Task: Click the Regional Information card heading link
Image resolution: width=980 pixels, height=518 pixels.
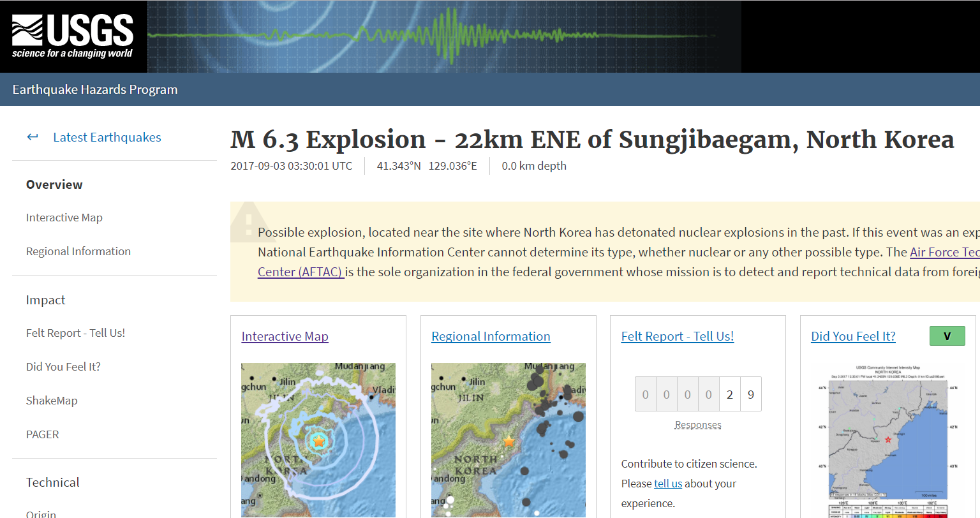Action: [x=491, y=336]
